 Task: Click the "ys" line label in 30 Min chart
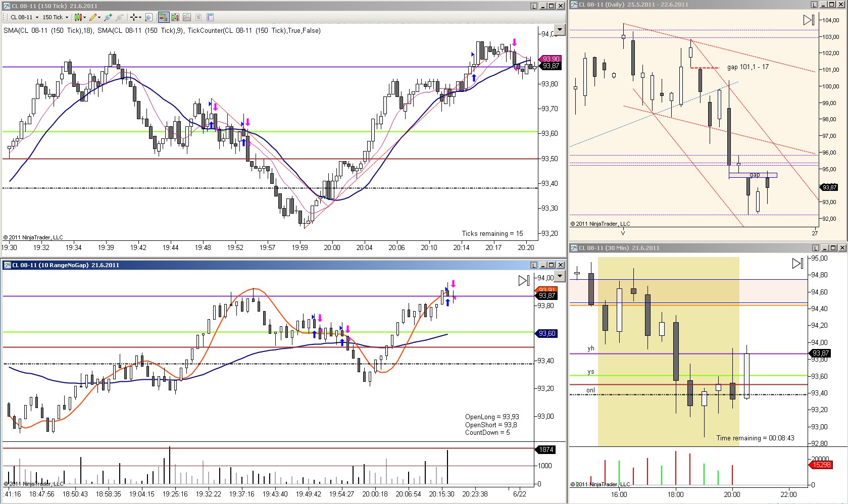tap(591, 372)
